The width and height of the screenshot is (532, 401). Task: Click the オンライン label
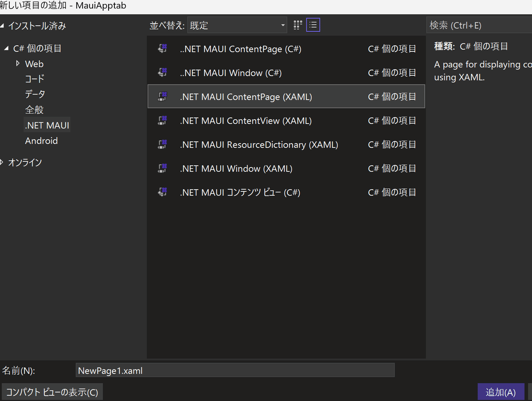point(25,162)
